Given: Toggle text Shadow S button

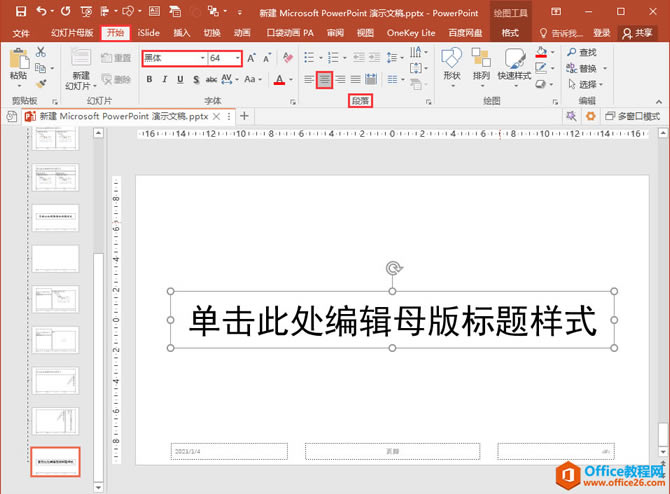Looking at the screenshot, I should click(x=196, y=79).
